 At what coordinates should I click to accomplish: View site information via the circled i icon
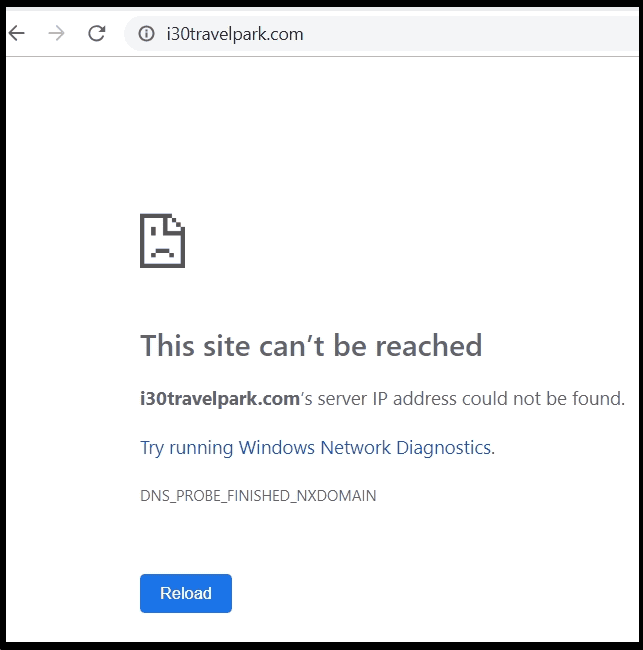click(x=146, y=34)
